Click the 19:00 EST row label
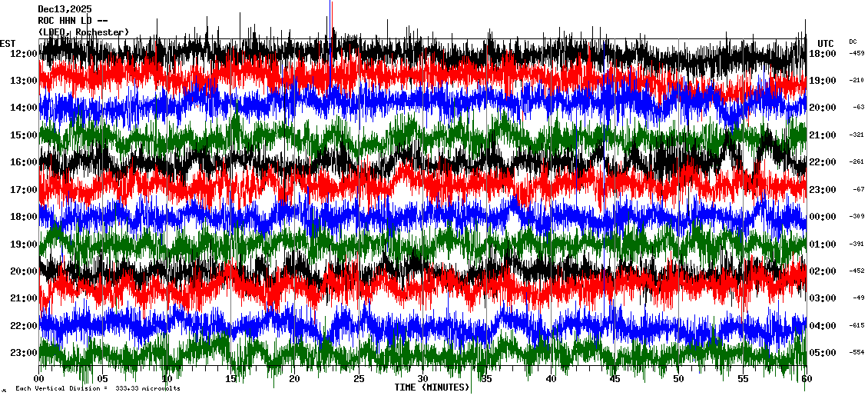Screen dimensions: 868x399 point(24,244)
